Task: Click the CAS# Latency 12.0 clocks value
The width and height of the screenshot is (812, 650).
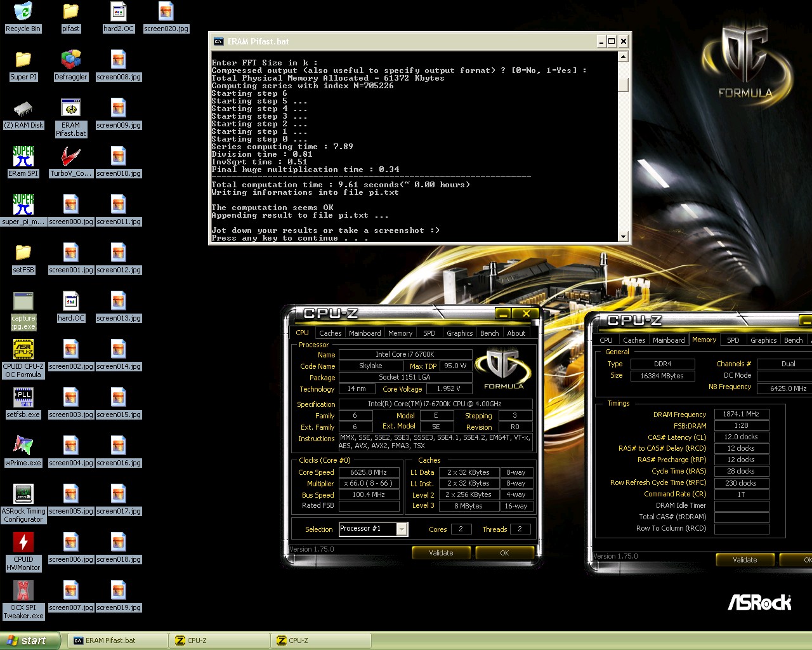Action: click(741, 437)
